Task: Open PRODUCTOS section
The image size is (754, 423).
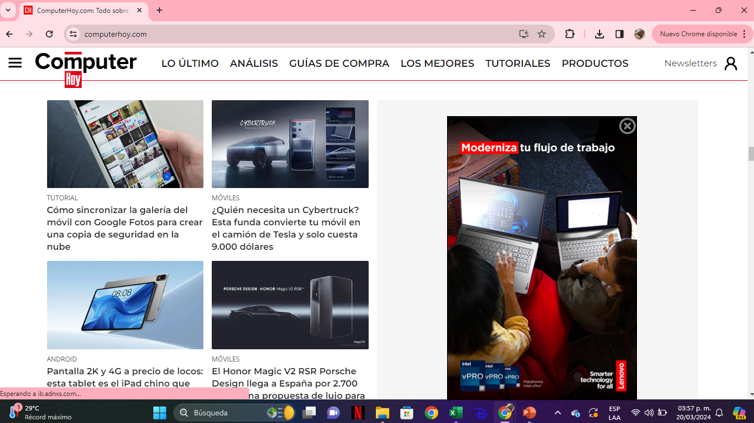Action: (595, 63)
